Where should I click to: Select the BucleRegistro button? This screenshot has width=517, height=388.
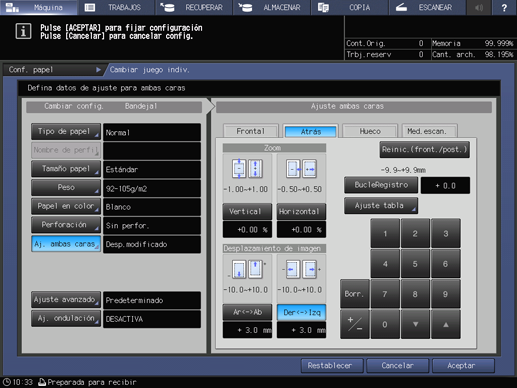click(381, 185)
